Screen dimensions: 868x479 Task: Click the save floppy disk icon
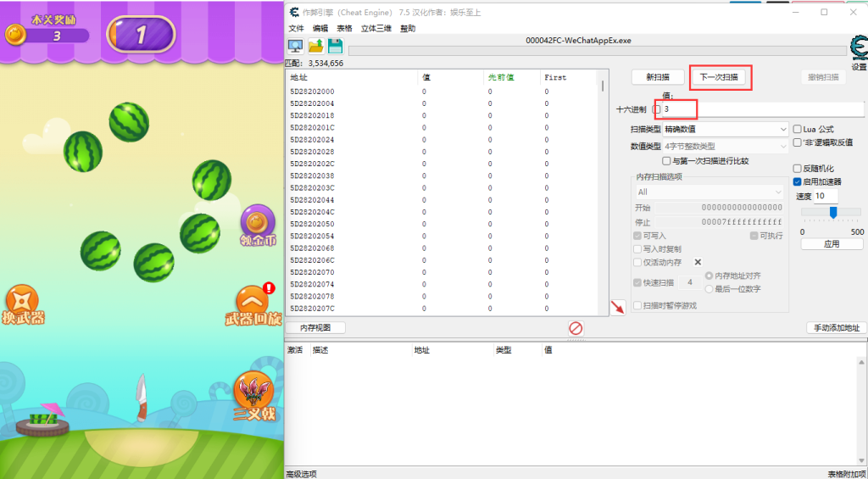pos(336,46)
